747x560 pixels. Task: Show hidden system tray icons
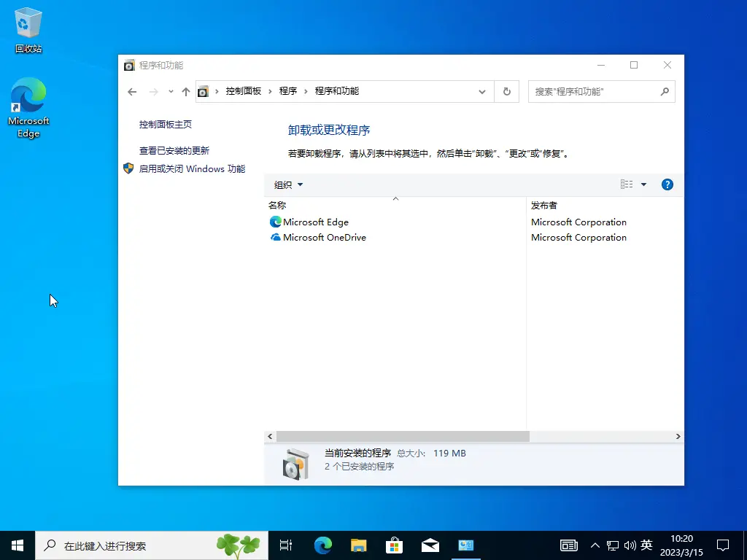pyautogui.click(x=595, y=545)
